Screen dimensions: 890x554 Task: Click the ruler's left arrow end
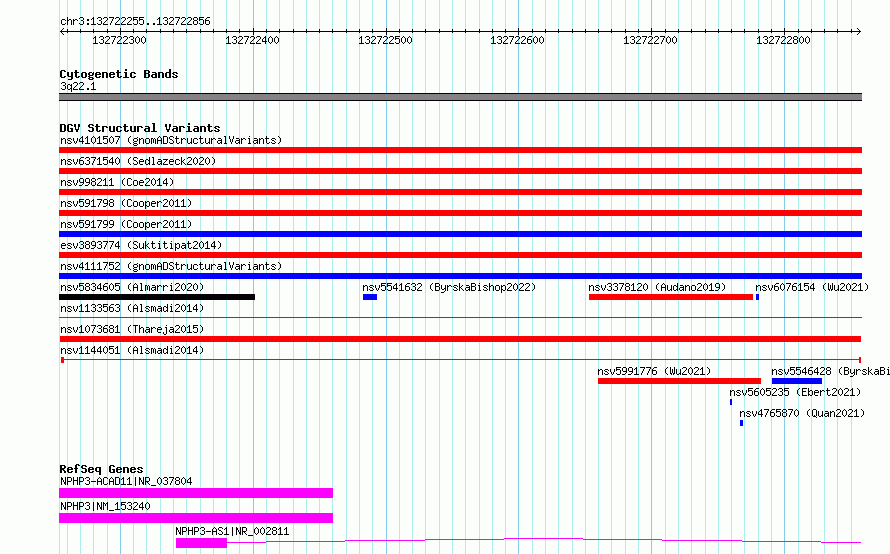pyautogui.click(x=62, y=31)
